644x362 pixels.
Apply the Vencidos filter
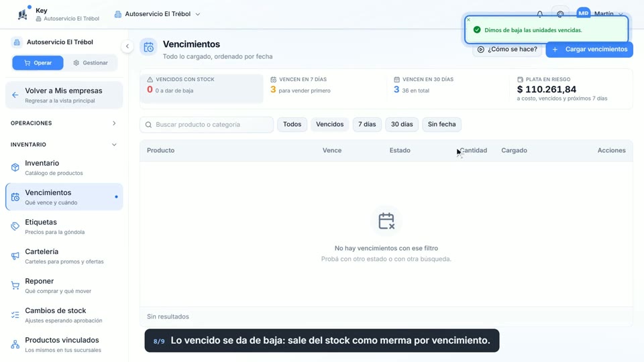(x=330, y=125)
